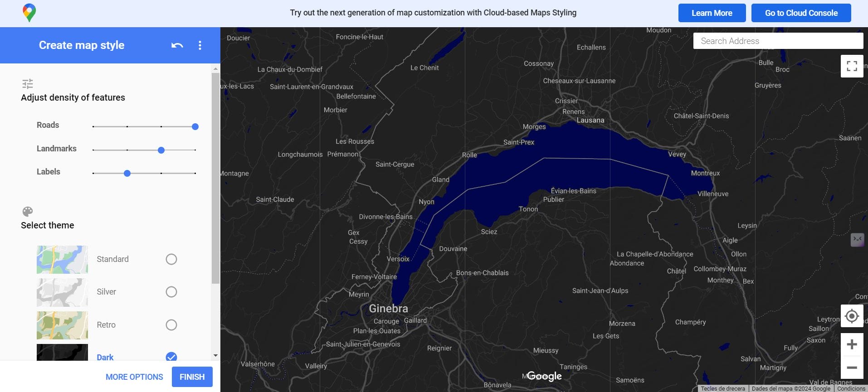Click the FINISH button
Image resolution: width=868 pixels, height=392 pixels.
point(192,377)
